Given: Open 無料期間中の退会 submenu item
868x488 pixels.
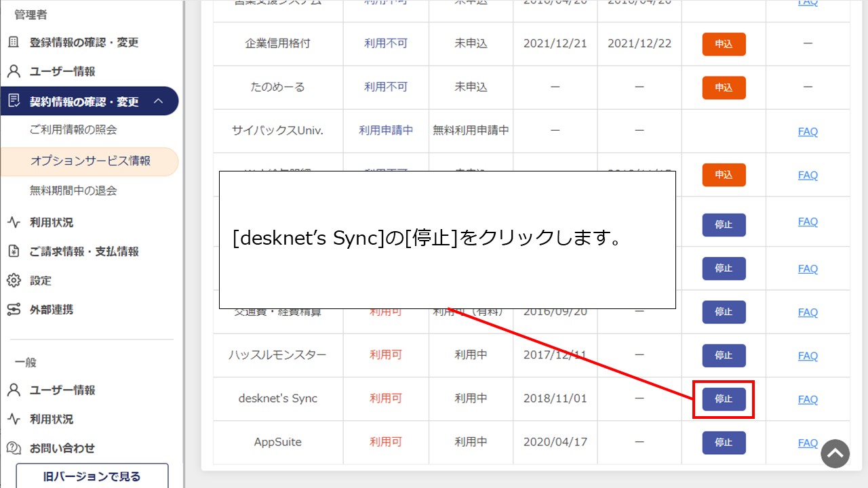Looking at the screenshot, I should click(x=73, y=190).
